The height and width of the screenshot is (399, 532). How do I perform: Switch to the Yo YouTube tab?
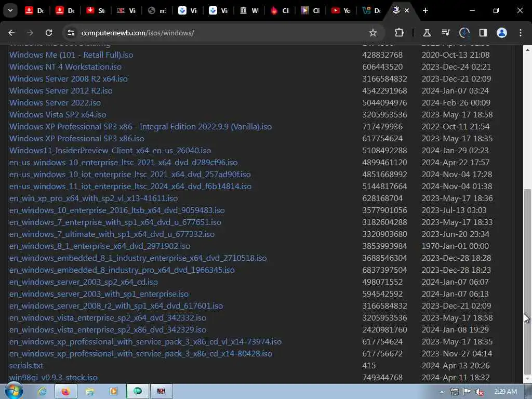tap(341, 10)
